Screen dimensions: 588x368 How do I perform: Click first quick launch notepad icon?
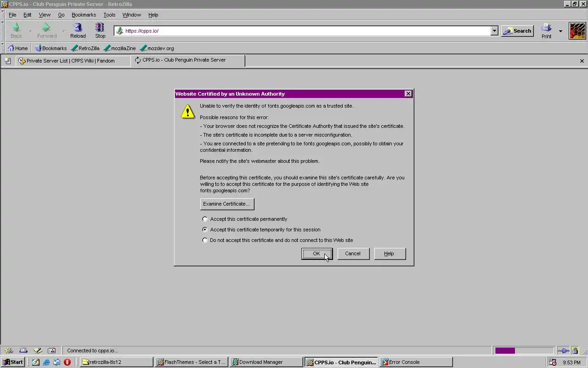click(x=36, y=362)
